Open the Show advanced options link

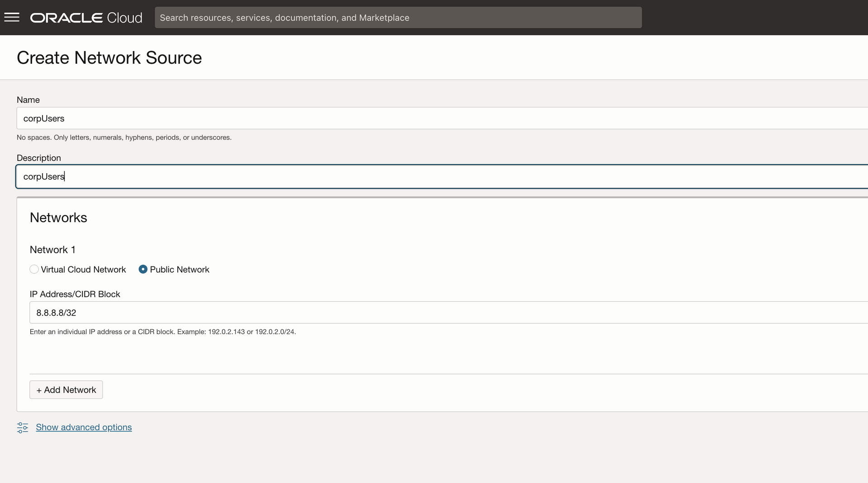(x=84, y=427)
